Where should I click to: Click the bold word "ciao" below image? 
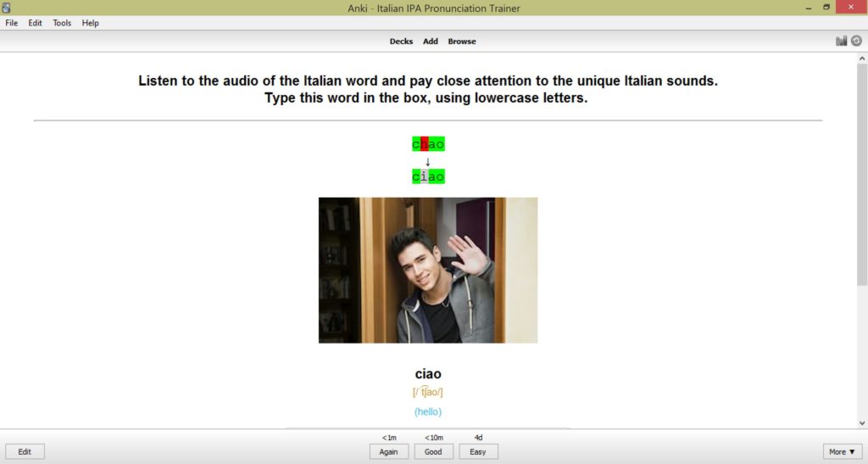428,374
